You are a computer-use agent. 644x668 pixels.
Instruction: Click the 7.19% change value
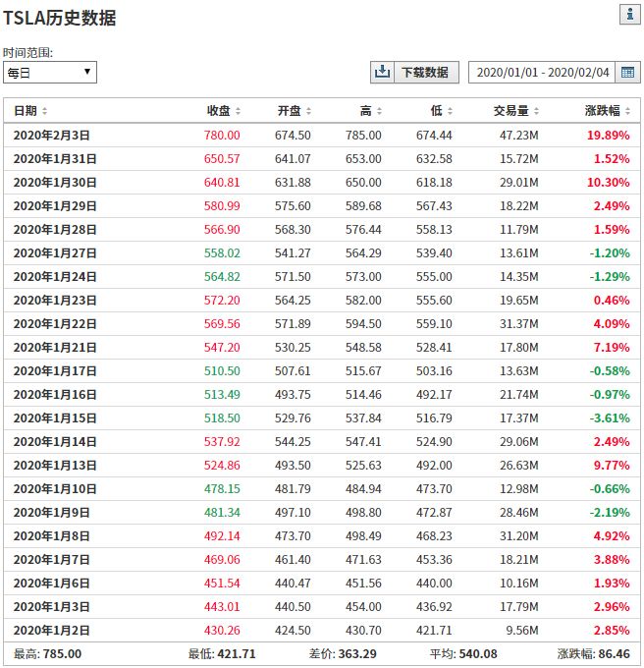pos(612,348)
